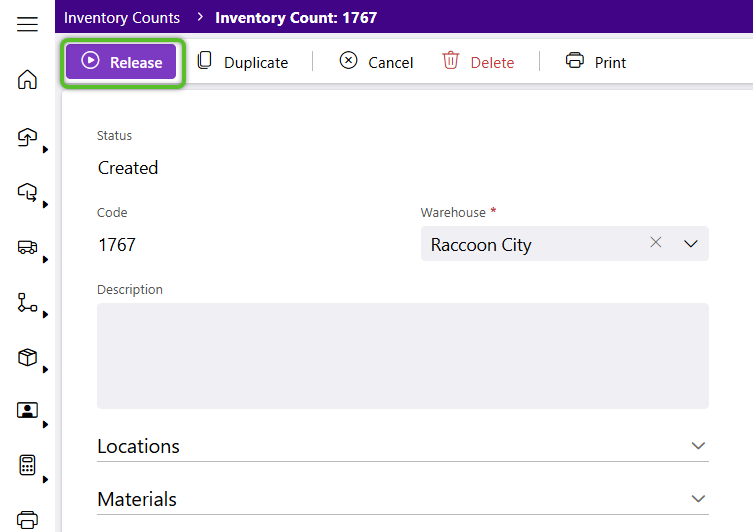Image resolution: width=753 pixels, height=532 pixels.
Task: Open the calculator sidebar section
Action: tap(27, 465)
